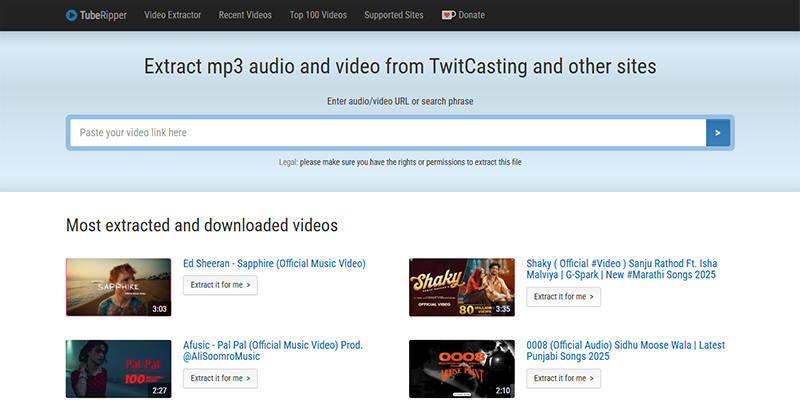Open Afusic Pal Pal video title link

point(273,351)
